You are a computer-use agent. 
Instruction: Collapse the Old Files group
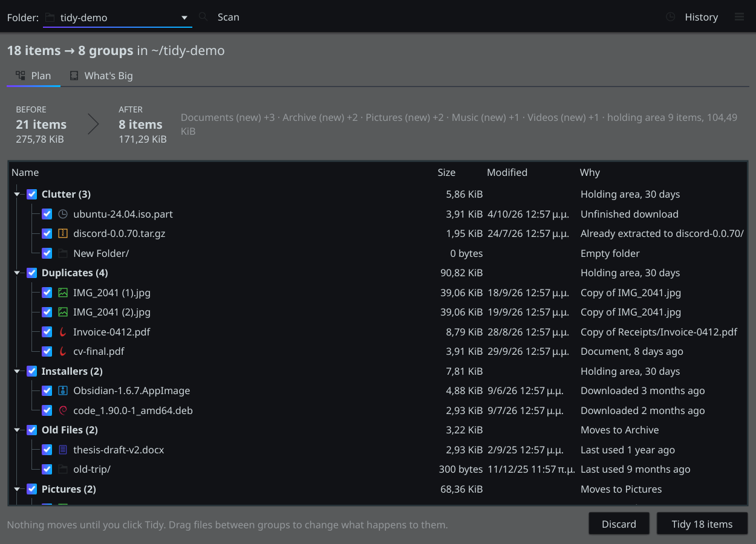[17, 430]
